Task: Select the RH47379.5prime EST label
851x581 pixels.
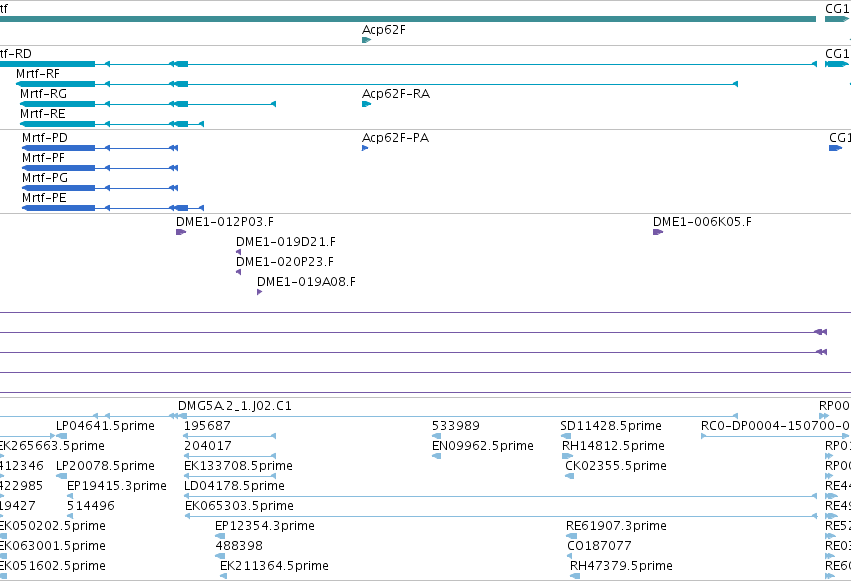Action: 621,566
